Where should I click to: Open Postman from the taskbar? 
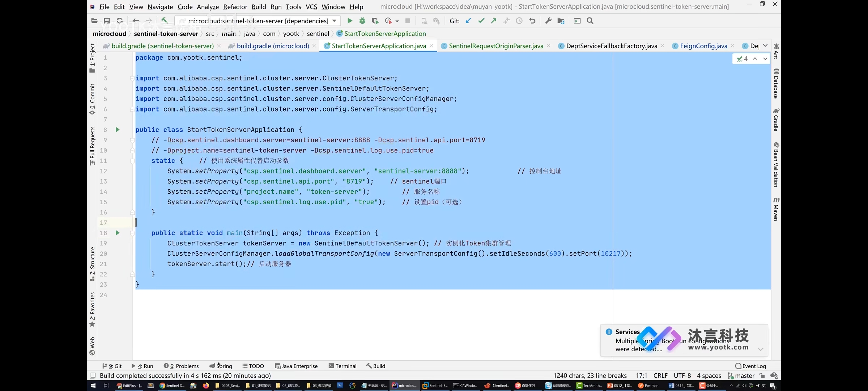[648, 386]
